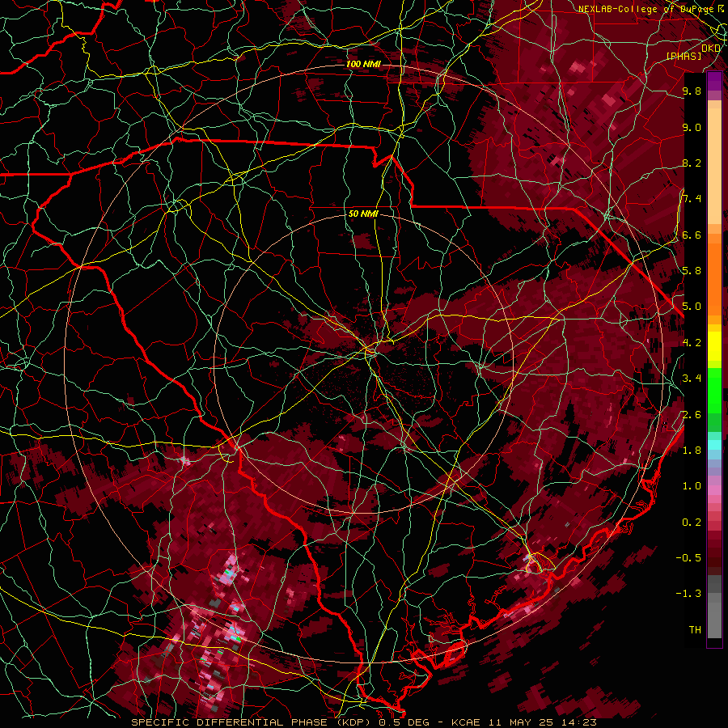The height and width of the screenshot is (728, 728).
Task: Click the 8.2 legend scale value
Action: [x=692, y=163]
